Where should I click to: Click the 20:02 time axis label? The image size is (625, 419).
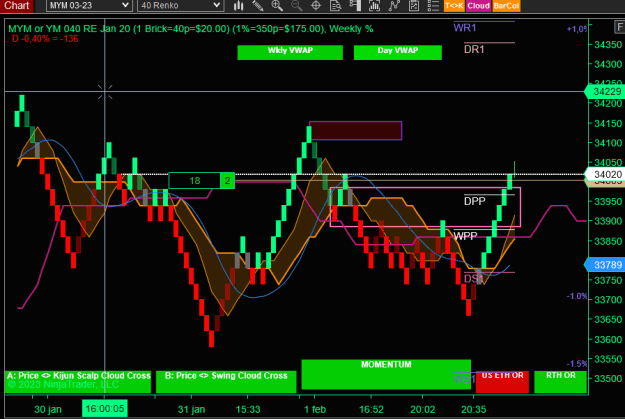423,409
